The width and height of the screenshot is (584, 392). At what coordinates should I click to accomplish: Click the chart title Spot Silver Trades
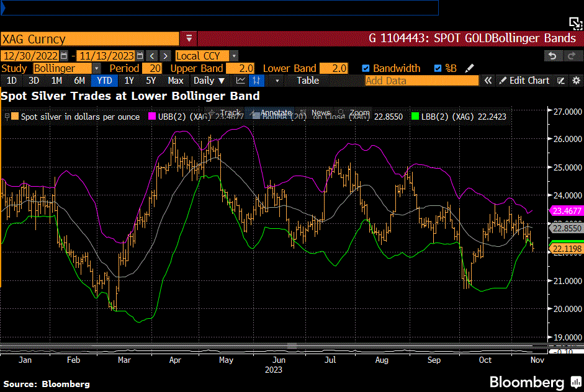coord(130,96)
